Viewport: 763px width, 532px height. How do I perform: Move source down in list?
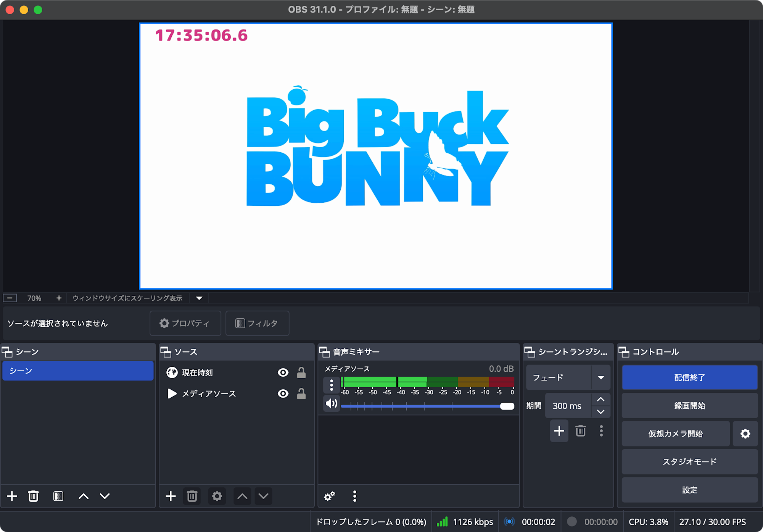264,496
